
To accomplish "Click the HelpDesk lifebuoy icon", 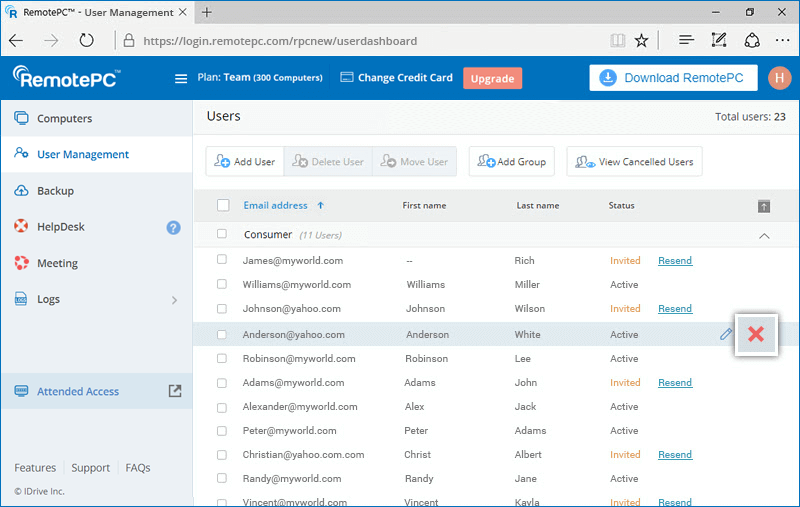I will [x=21, y=226].
